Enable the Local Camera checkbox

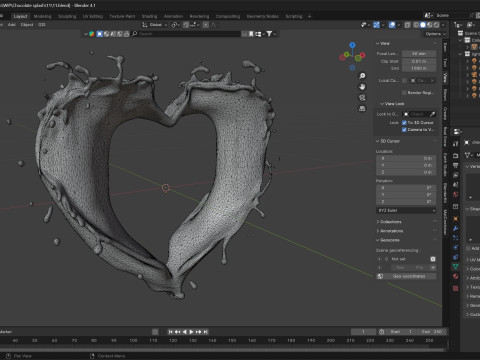pos(404,81)
